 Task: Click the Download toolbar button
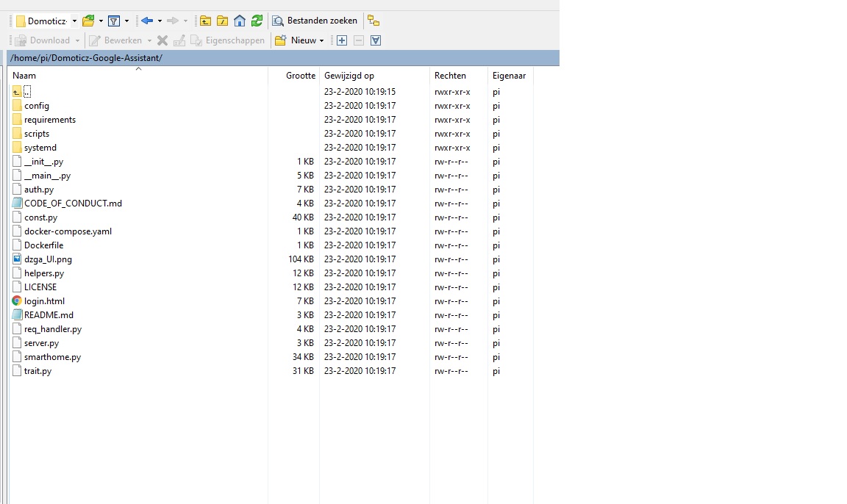[43, 40]
